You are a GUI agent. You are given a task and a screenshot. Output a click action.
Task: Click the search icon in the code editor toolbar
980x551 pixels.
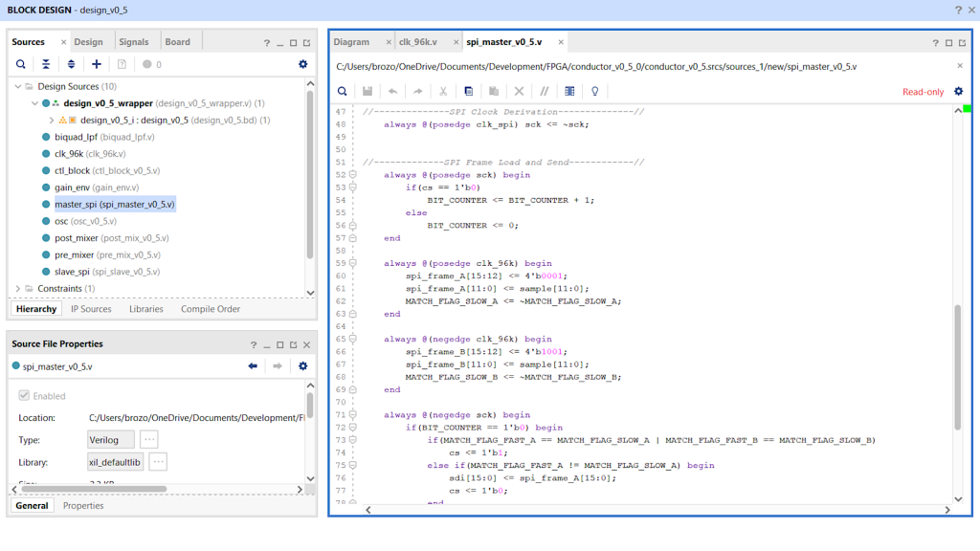click(342, 92)
